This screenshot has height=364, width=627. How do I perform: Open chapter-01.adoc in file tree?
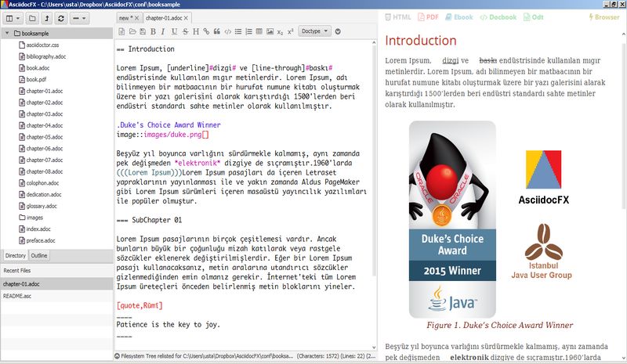coord(45,91)
